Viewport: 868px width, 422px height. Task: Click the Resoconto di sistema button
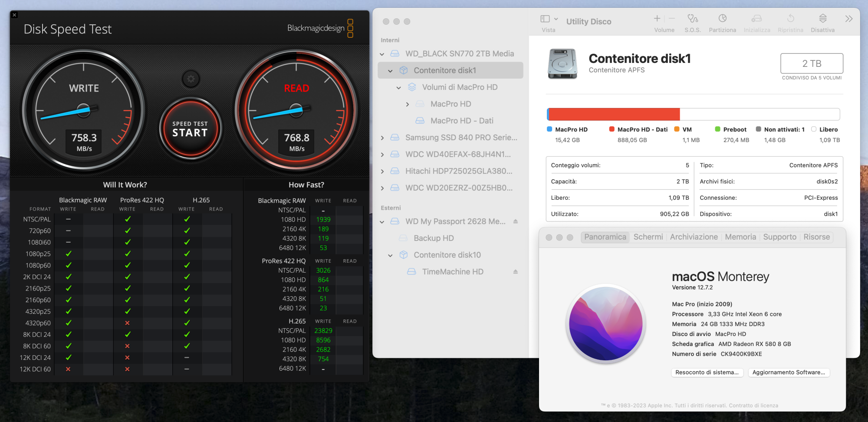[x=707, y=373]
